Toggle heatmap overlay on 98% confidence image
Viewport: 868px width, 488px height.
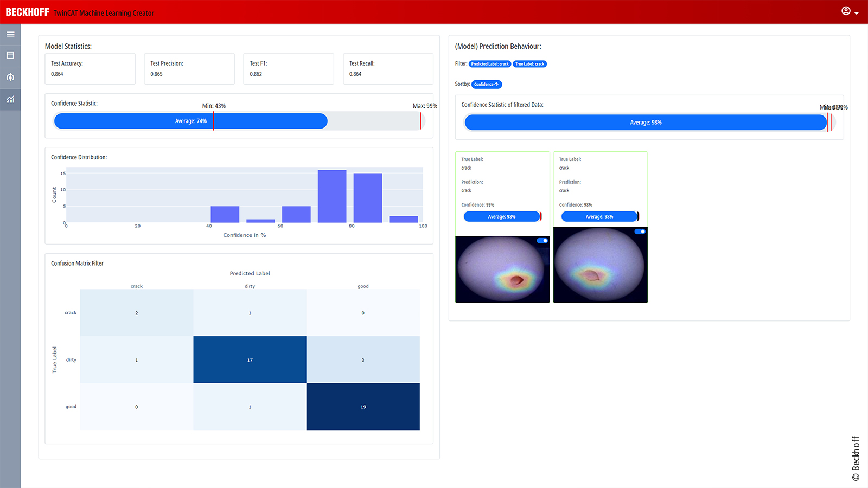pyautogui.click(x=640, y=232)
